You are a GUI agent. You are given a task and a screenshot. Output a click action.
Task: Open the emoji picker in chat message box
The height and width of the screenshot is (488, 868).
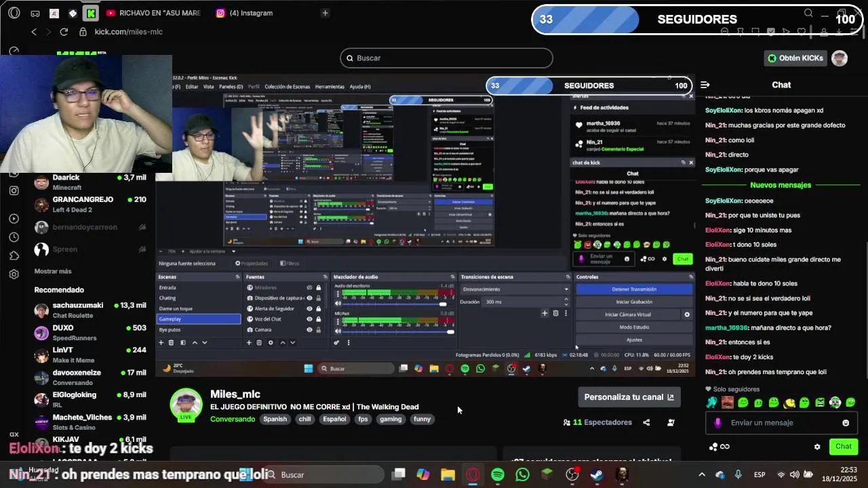[x=846, y=423]
